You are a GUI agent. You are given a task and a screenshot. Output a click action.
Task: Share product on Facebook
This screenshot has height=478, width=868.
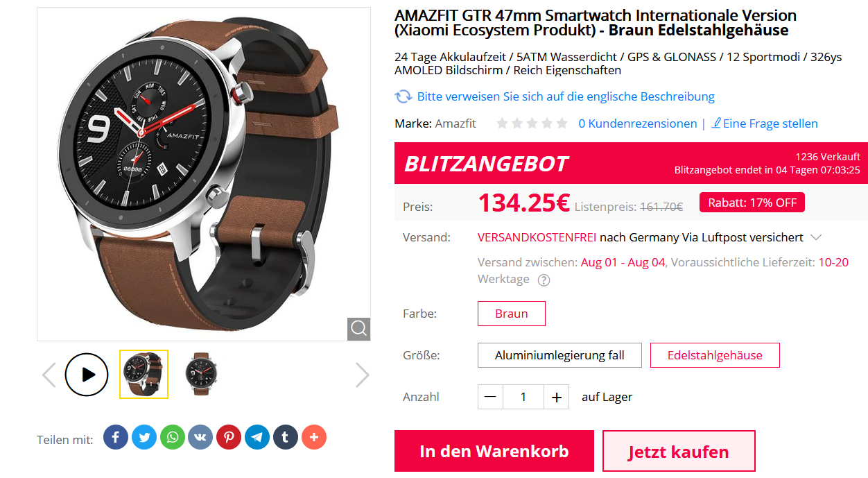pyautogui.click(x=116, y=437)
